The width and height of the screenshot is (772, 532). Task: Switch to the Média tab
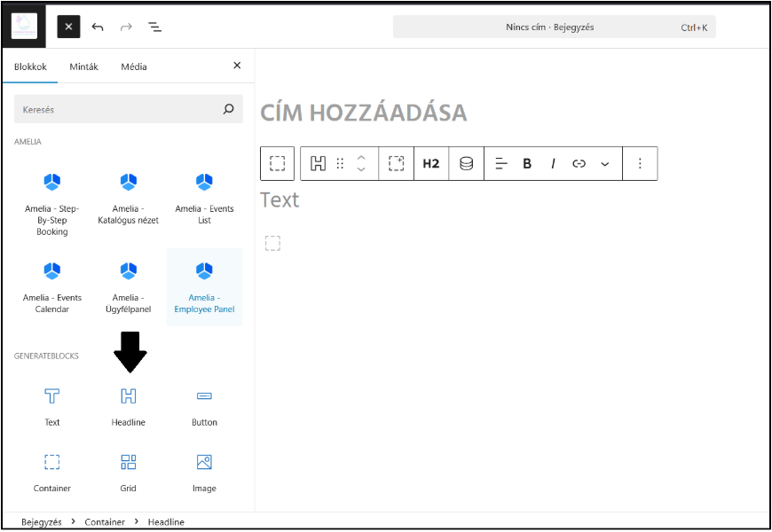[134, 66]
